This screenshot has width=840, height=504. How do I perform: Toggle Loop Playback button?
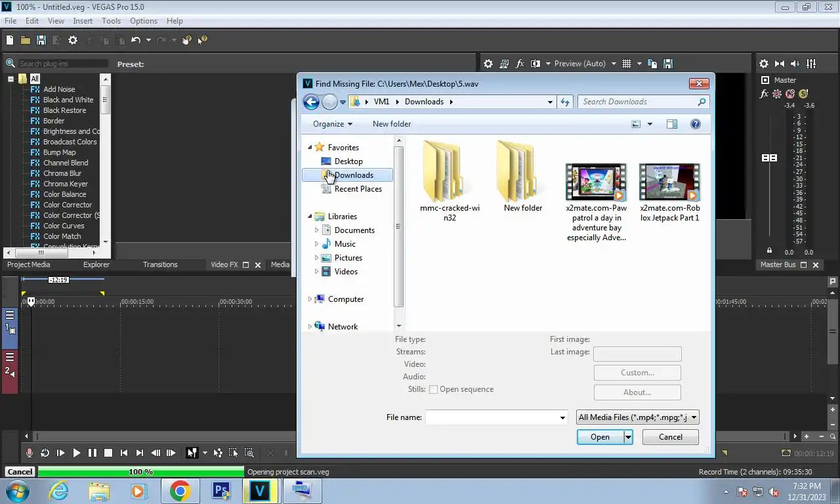point(45,453)
